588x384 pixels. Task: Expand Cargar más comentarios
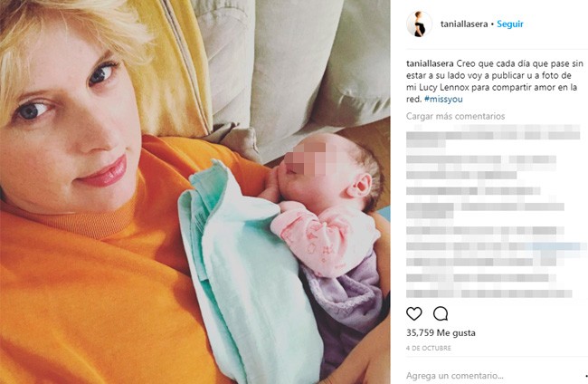tap(455, 116)
